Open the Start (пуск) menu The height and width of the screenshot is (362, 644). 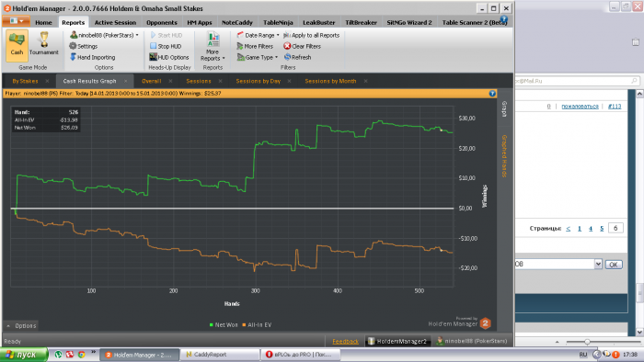pyautogui.click(x=23, y=355)
